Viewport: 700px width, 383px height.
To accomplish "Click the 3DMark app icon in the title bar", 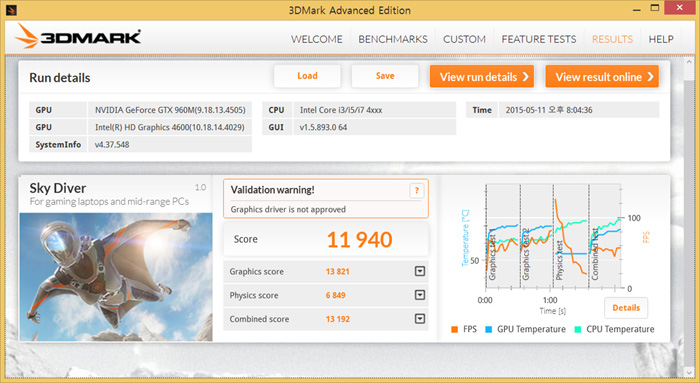I will [11, 9].
